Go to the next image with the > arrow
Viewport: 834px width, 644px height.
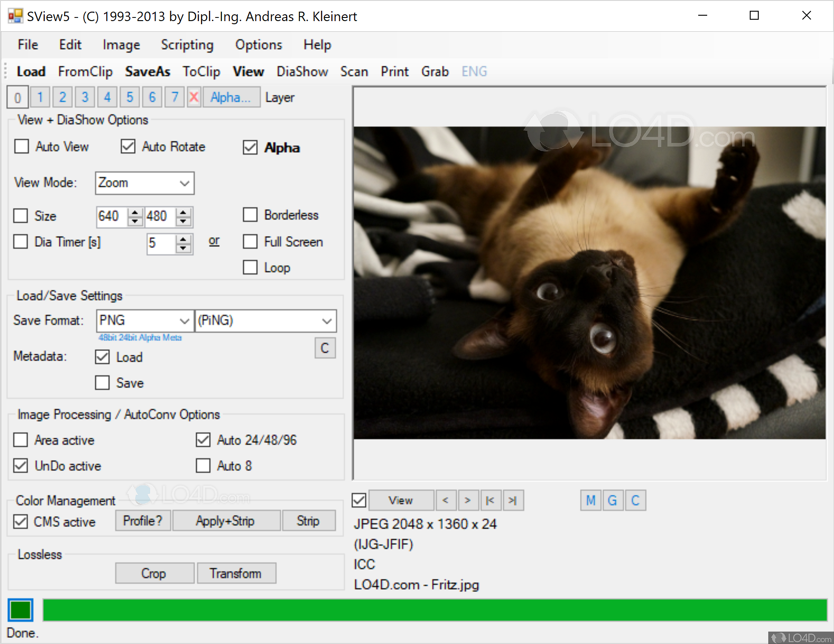tap(468, 500)
